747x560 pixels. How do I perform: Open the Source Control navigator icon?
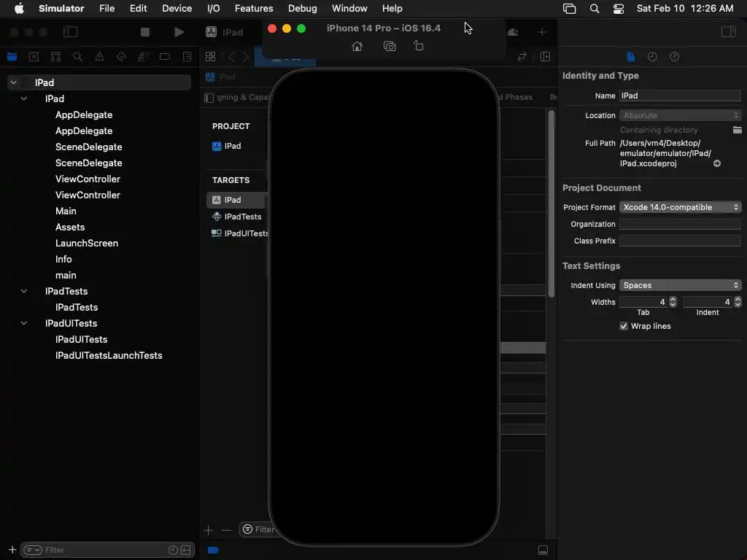click(34, 57)
